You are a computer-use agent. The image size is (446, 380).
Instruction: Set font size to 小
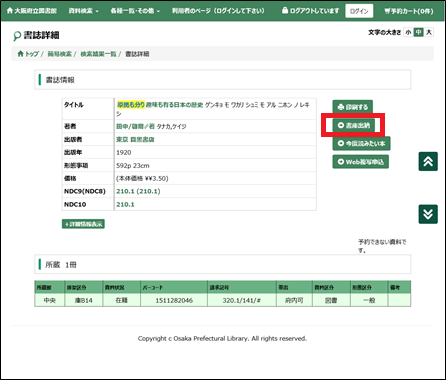coord(408,32)
